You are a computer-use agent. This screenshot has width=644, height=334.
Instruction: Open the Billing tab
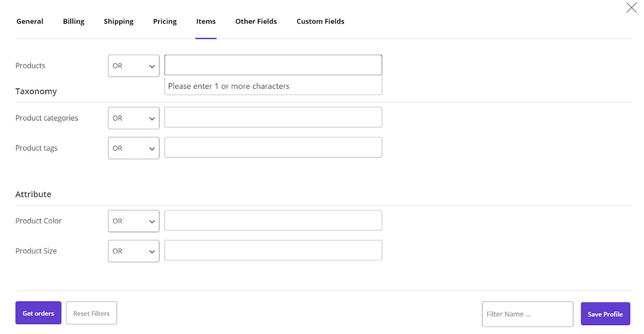(x=74, y=21)
